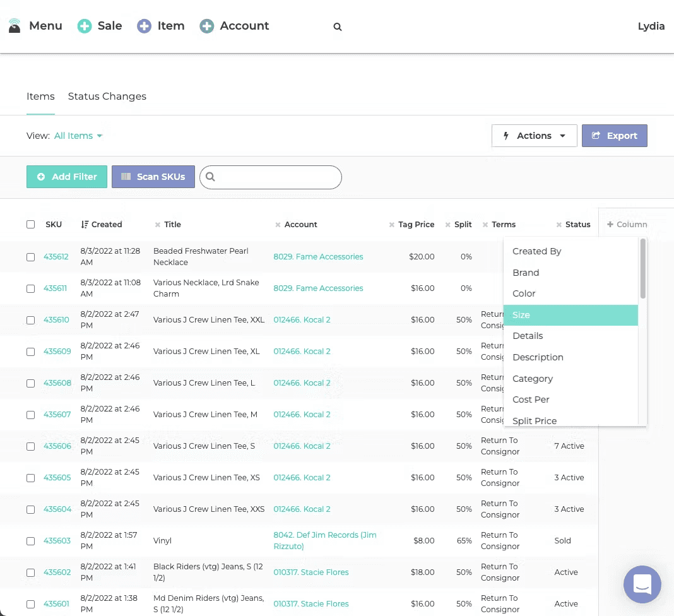
Task: Click the Menu logo icon
Action: coord(14,26)
